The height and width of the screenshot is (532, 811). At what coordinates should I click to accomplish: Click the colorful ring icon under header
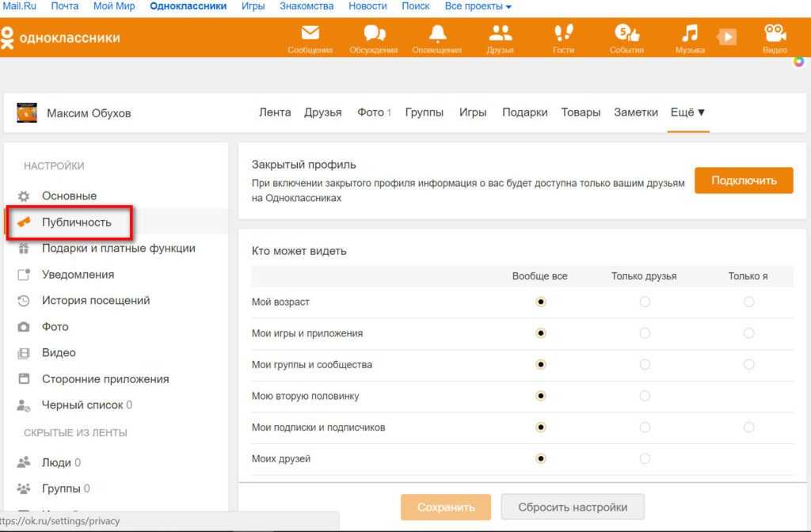point(799,62)
